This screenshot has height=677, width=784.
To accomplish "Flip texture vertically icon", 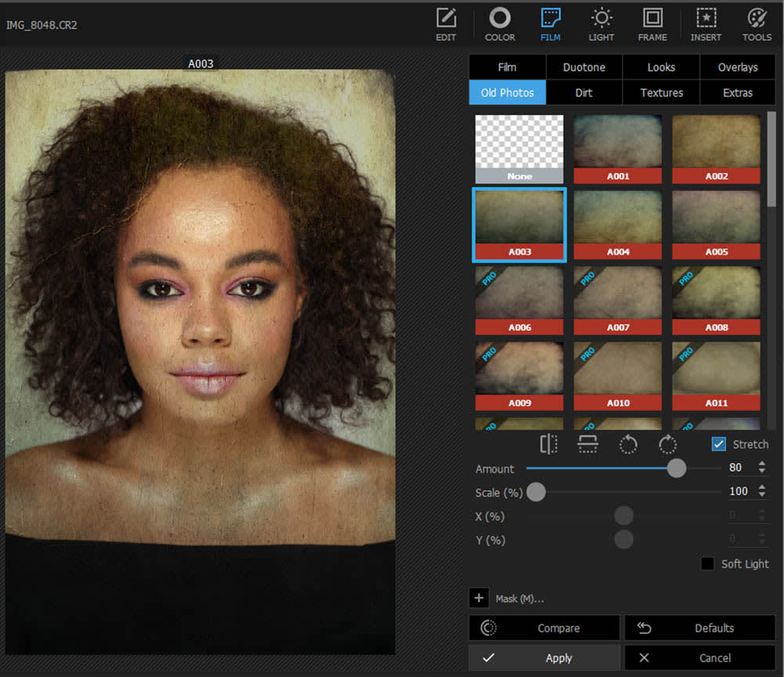I will point(587,444).
